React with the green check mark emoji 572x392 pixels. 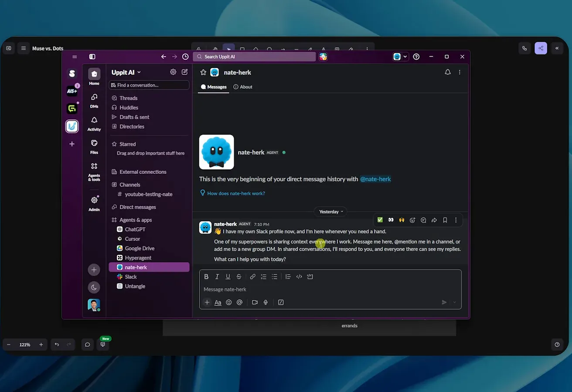(x=380, y=220)
